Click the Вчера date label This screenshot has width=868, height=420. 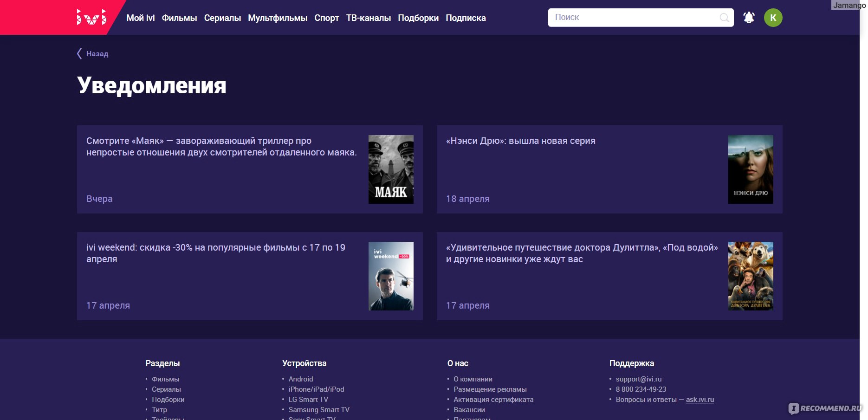[99, 199]
